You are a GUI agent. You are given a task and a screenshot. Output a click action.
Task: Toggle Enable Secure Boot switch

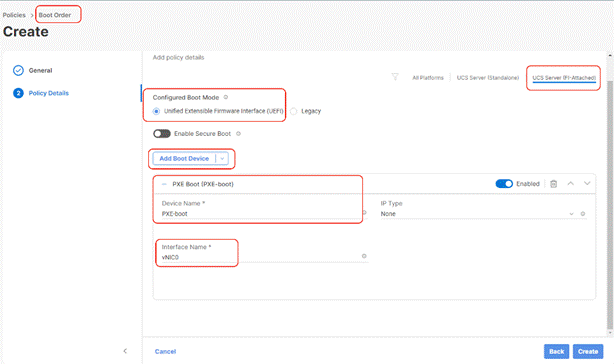(162, 133)
